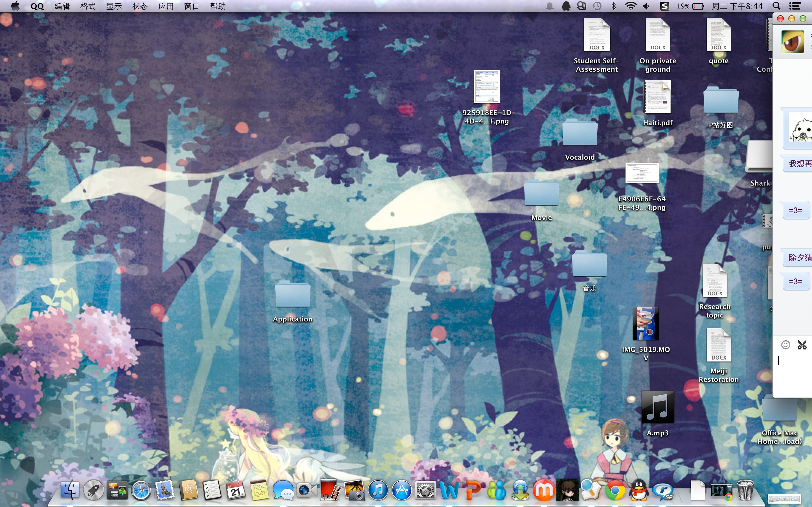Open Messages chat bubbles in dock
This screenshot has height=507, width=812.
[283, 491]
